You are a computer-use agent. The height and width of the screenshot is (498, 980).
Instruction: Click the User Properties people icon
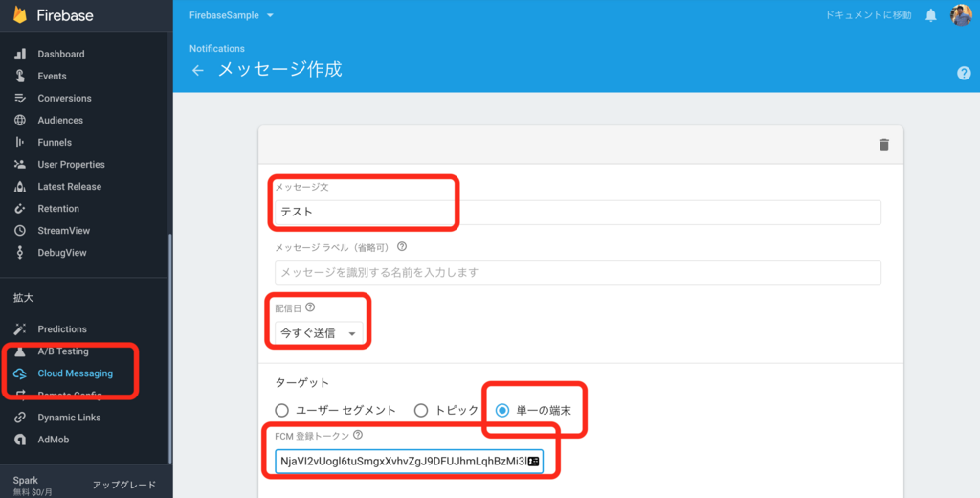(20, 164)
